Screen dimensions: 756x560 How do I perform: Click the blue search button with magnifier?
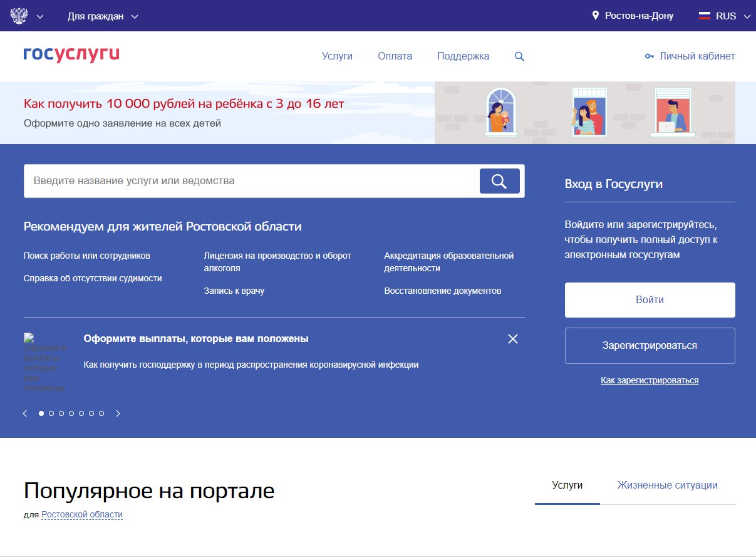pyautogui.click(x=500, y=181)
